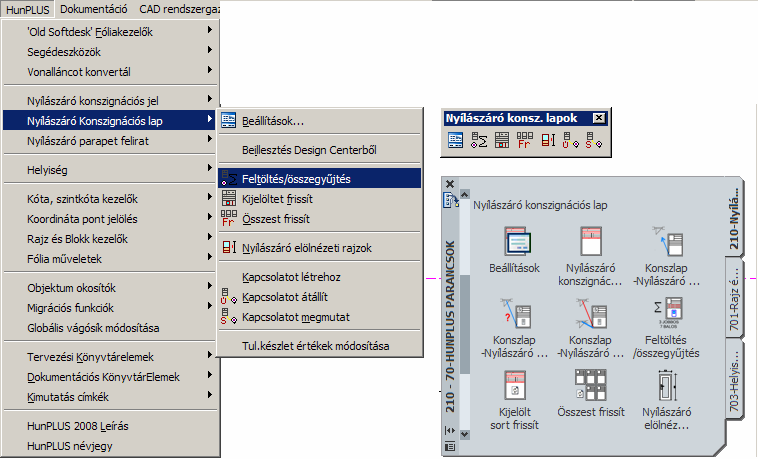Expand 'Old Softdesk' Fóliakezelők submenu
The image size is (758, 459).
pos(110,32)
